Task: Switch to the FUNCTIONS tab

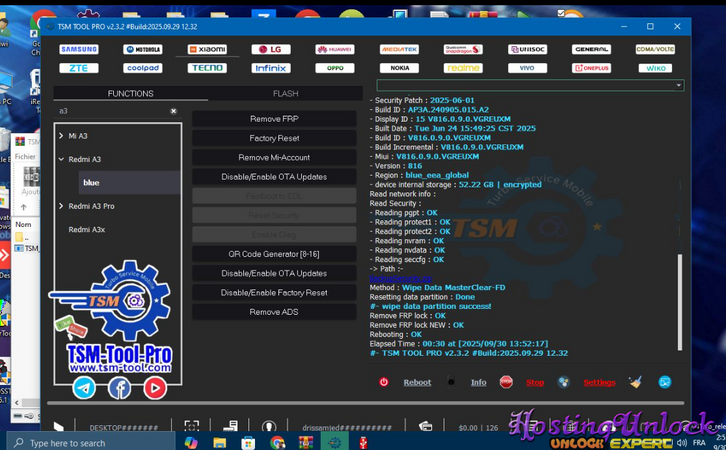Action: pos(130,94)
